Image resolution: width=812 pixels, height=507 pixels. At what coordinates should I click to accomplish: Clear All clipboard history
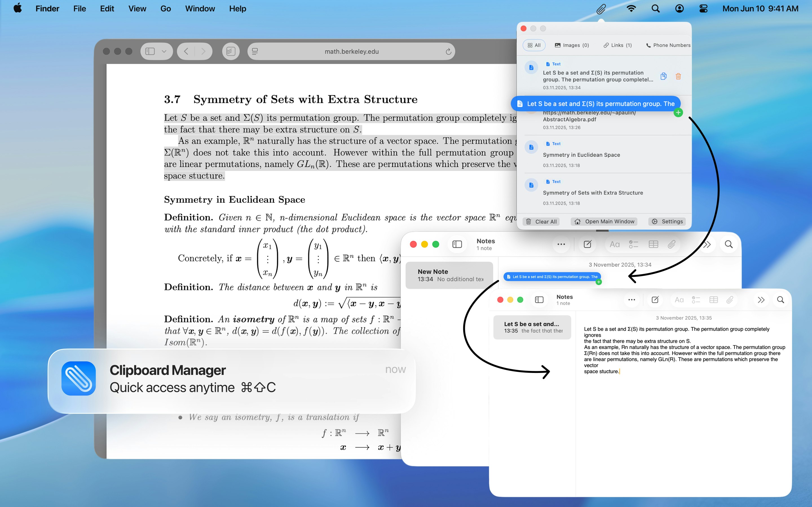541,221
